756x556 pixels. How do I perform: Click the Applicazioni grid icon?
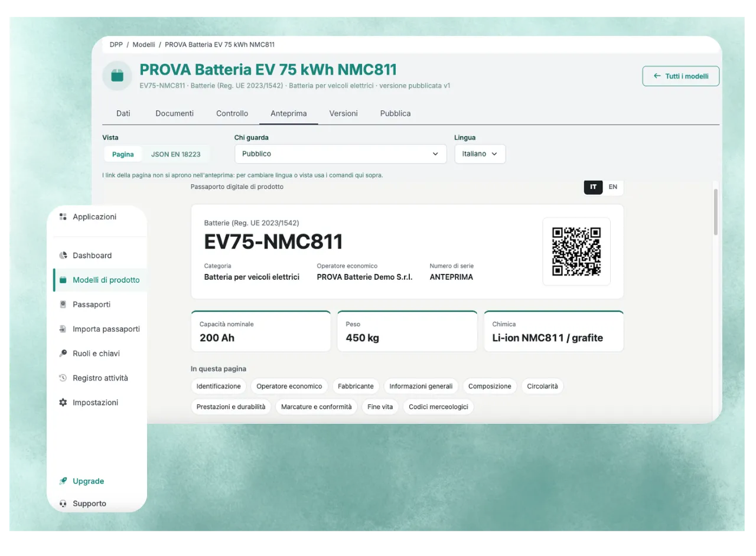click(63, 217)
